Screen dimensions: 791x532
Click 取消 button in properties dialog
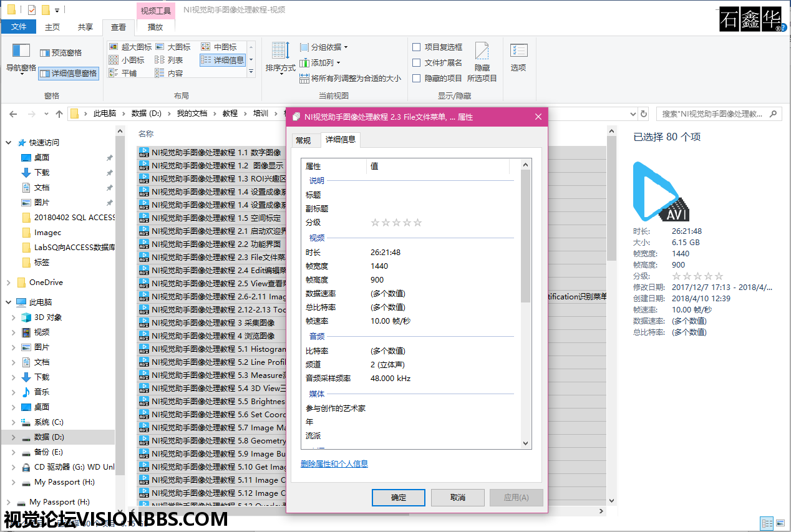tap(458, 498)
